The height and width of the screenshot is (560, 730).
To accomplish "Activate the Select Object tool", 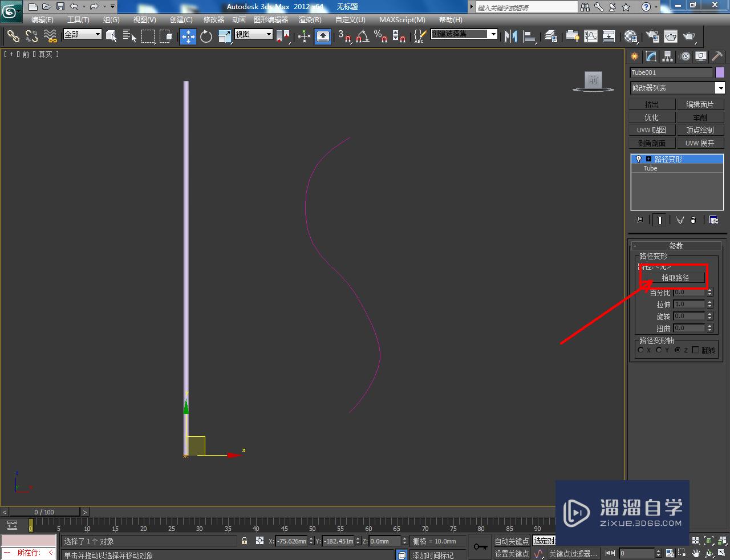I will [x=111, y=36].
